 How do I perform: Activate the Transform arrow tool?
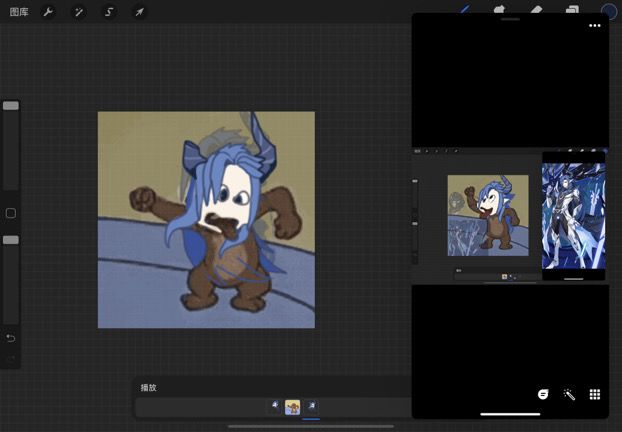(x=139, y=12)
